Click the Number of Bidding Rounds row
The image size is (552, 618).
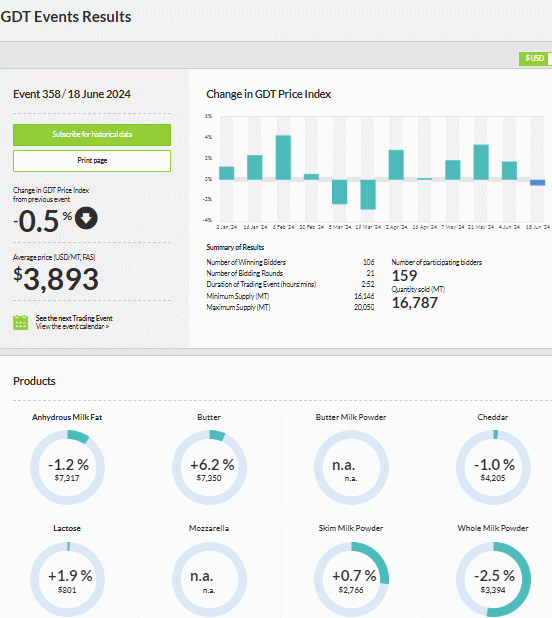[x=290, y=273]
